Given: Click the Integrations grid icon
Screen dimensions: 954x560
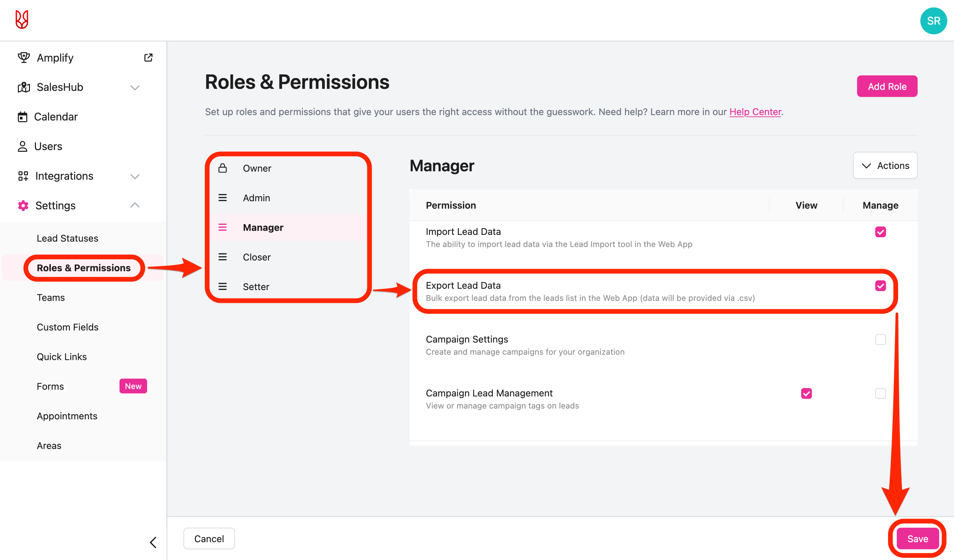Looking at the screenshot, I should [x=23, y=176].
